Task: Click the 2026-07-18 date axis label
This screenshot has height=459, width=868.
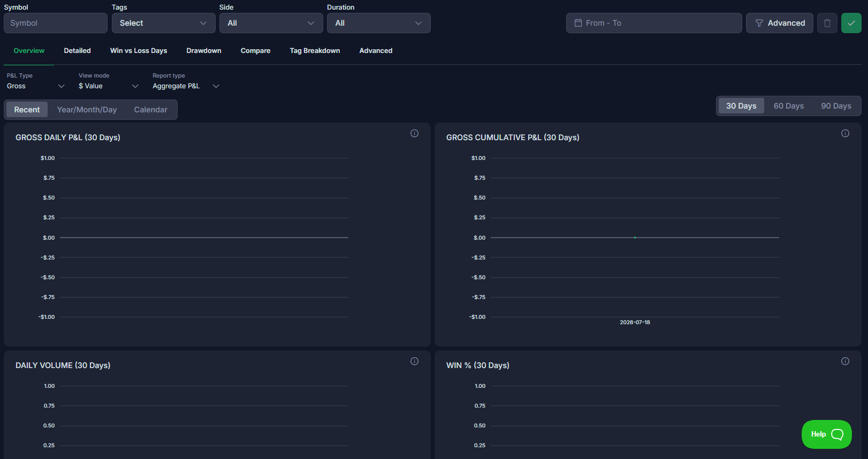Action: coord(635,323)
